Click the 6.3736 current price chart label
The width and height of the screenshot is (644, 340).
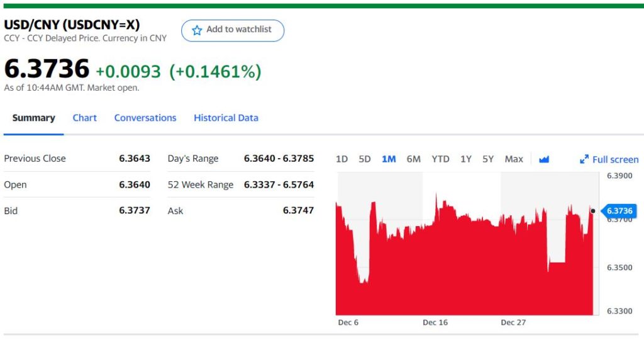(x=619, y=211)
